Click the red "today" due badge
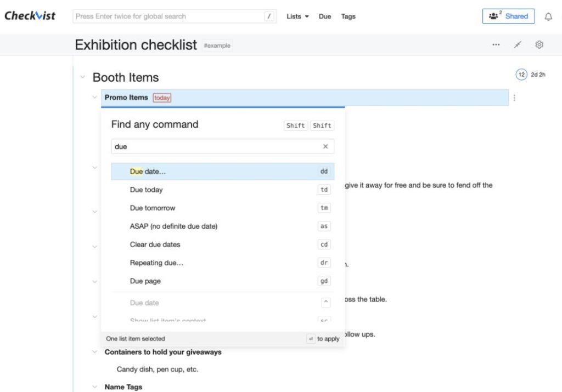The image size is (562, 392). [161, 97]
